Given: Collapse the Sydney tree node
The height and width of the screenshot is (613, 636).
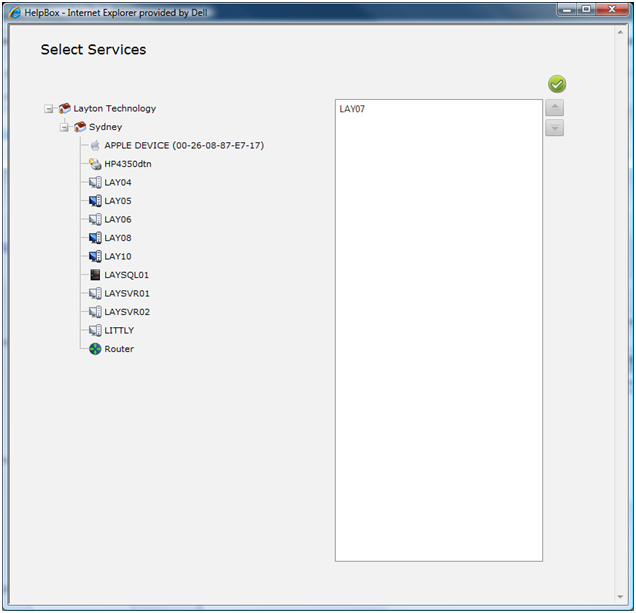Looking at the screenshot, I should pos(64,127).
